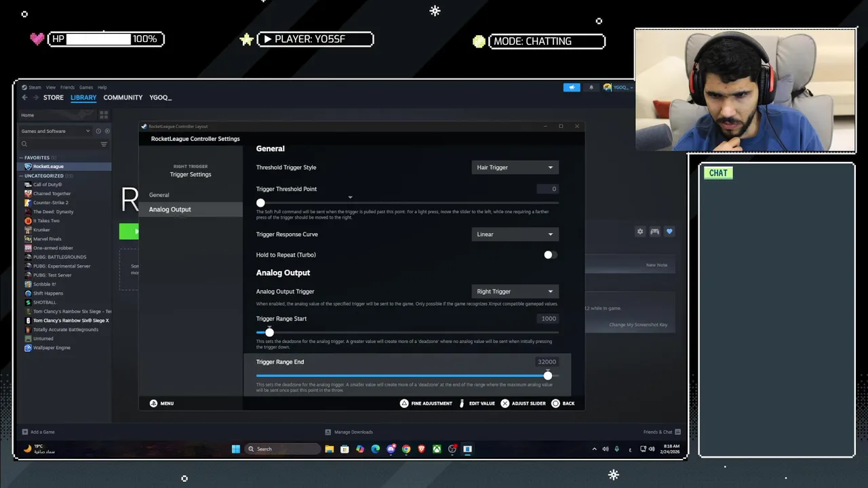Screen dimensions: 868x488
Task: Click the Krunker game icon
Action: [28, 230]
